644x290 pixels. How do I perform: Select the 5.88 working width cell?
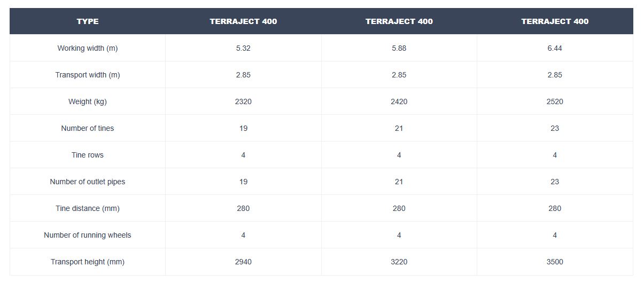(399, 48)
